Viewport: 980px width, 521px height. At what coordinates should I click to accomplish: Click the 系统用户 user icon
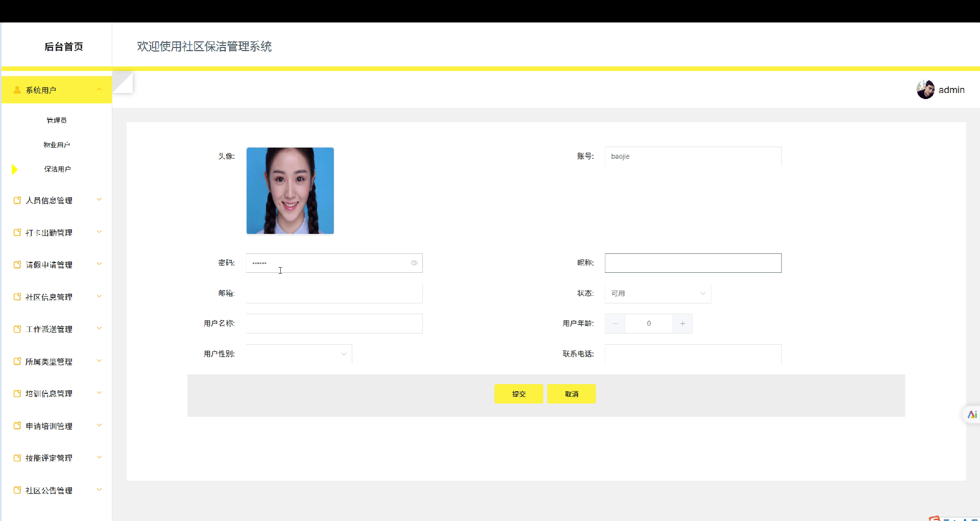point(17,90)
